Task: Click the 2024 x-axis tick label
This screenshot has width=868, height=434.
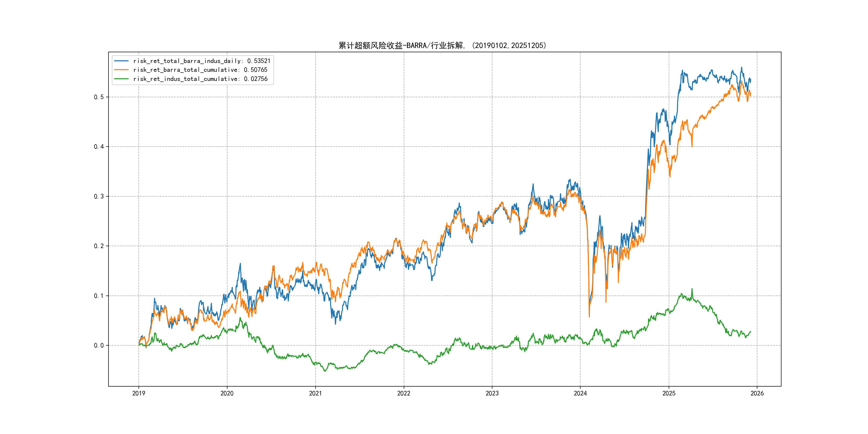Action: [580, 393]
